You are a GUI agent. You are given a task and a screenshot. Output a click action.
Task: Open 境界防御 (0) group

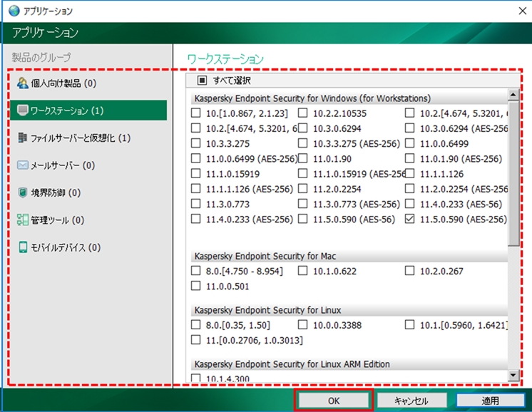88,192
